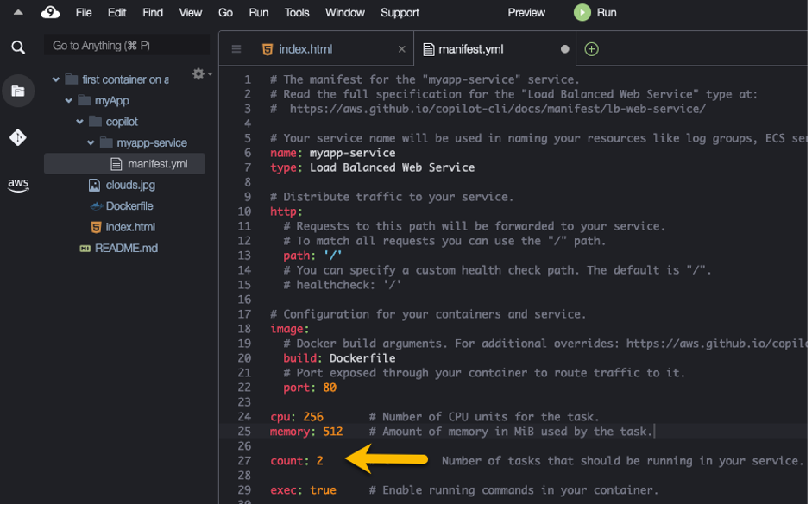Open the AWS Toolkit sidebar icon

pos(18,185)
